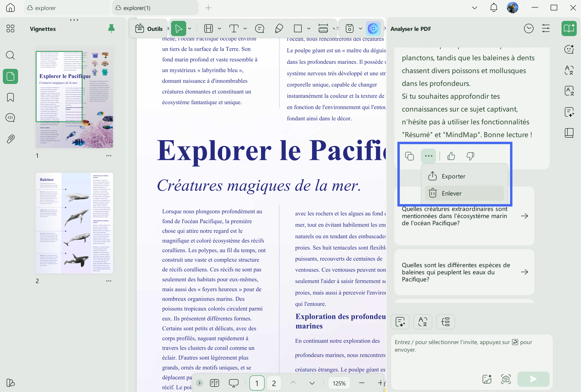Open the AI summary icon in right sidebar
Screen dimensions: 581x392
(x=569, y=112)
